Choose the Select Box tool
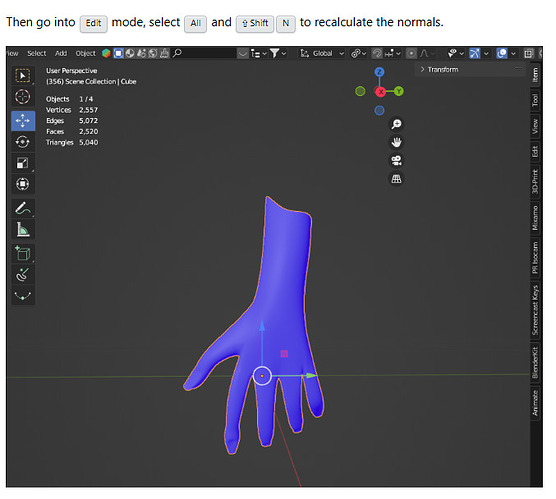 pos(23,76)
